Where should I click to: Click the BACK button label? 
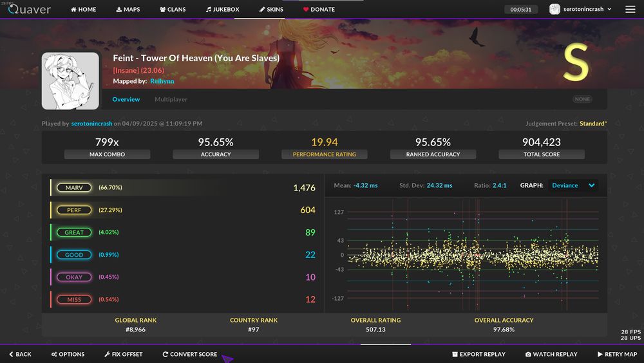[23, 354]
